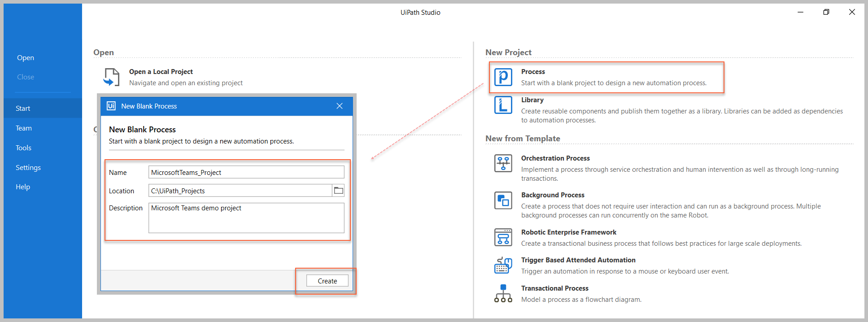The height and width of the screenshot is (322, 868).
Task: Click the Location path field
Action: click(x=240, y=191)
